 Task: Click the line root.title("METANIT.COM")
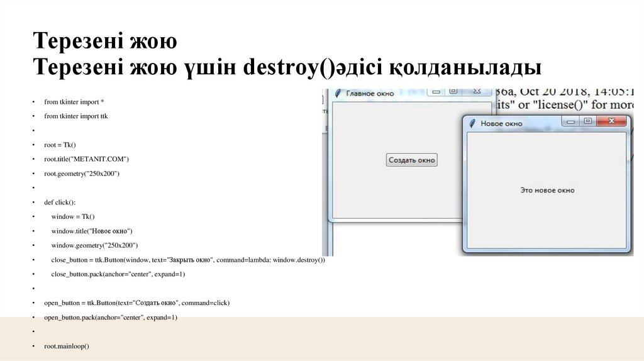86,159
